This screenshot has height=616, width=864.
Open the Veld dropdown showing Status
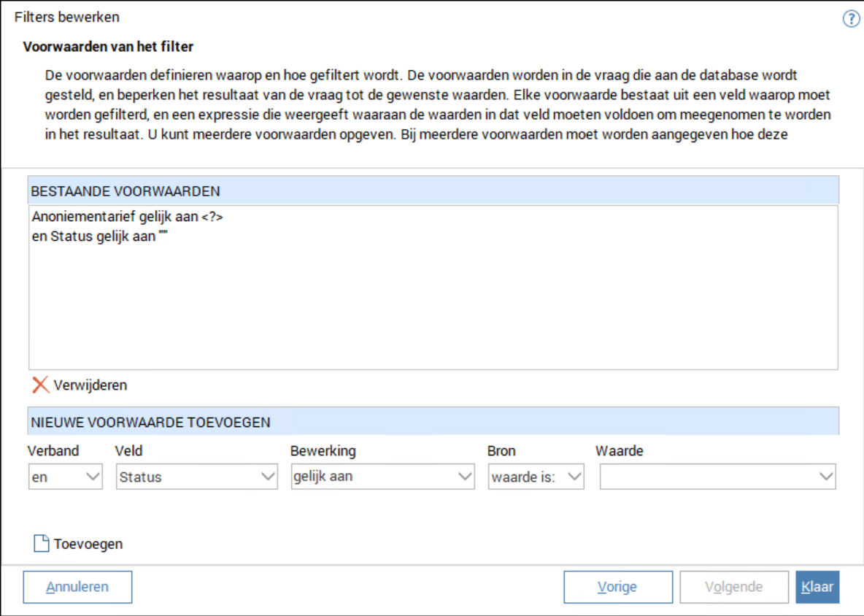268,477
